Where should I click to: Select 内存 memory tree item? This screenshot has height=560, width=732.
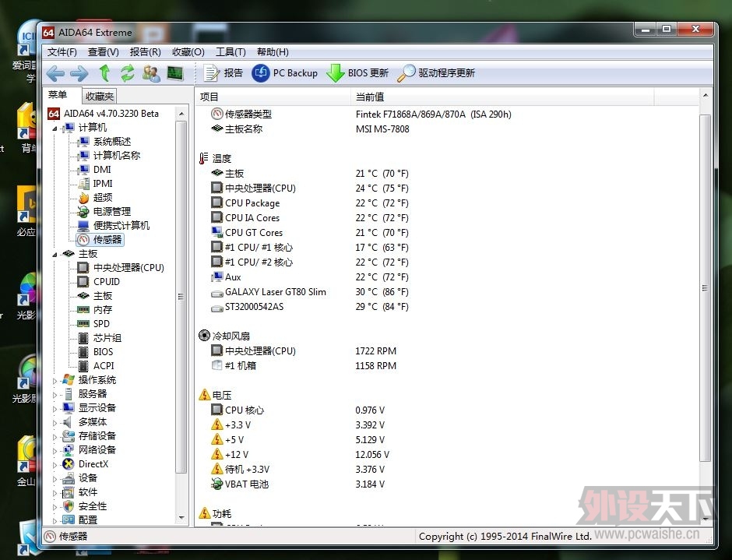(102, 310)
